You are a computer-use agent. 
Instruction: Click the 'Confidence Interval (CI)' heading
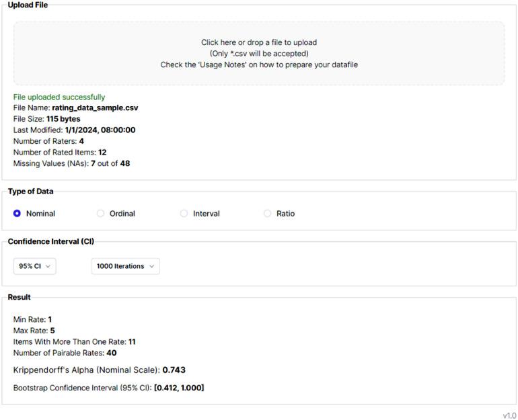click(x=51, y=242)
